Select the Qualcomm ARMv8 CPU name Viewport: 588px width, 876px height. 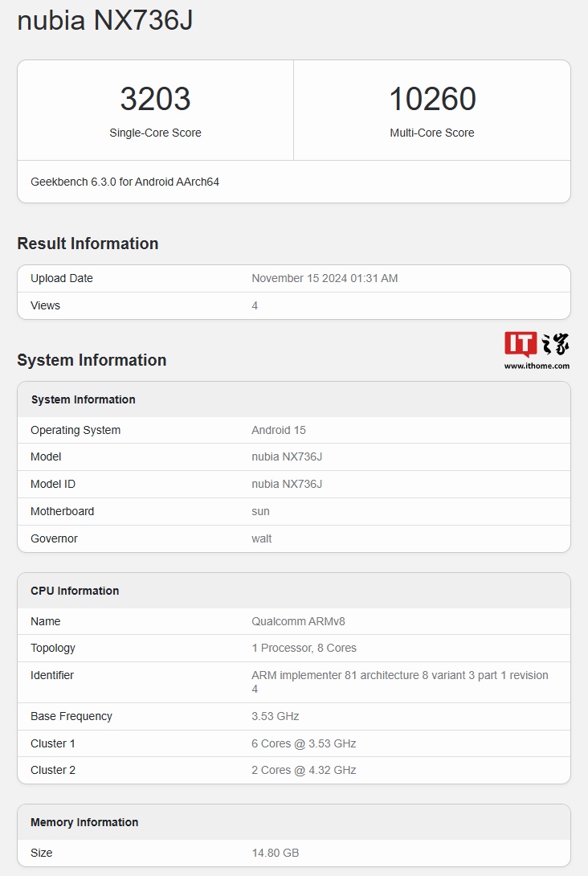[298, 621]
